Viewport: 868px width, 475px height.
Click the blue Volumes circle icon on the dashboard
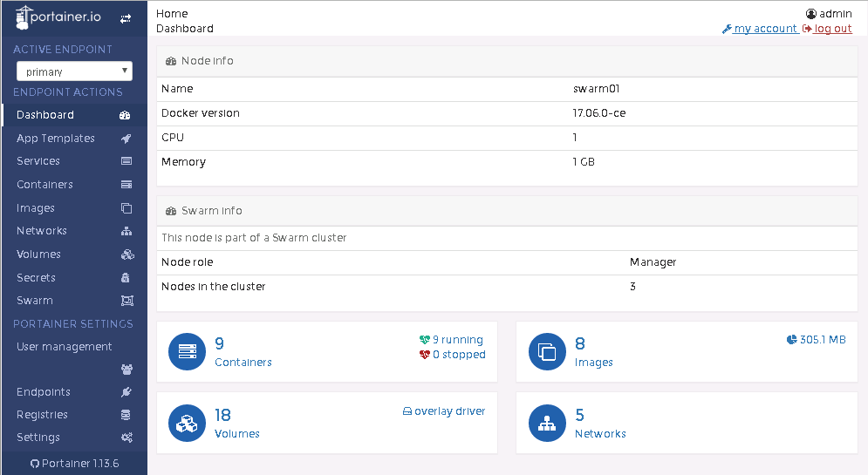pos(187,423)
